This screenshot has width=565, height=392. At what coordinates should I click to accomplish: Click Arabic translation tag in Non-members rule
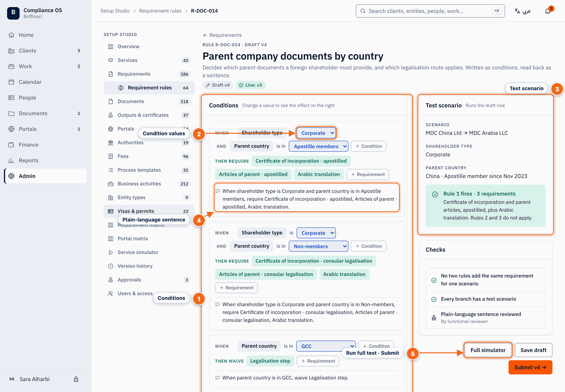click(344, 274)
